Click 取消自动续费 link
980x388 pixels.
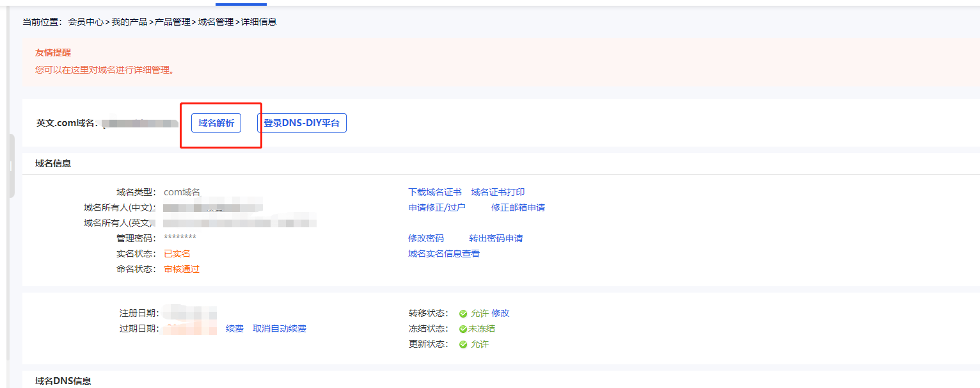[x=280, y=328]
